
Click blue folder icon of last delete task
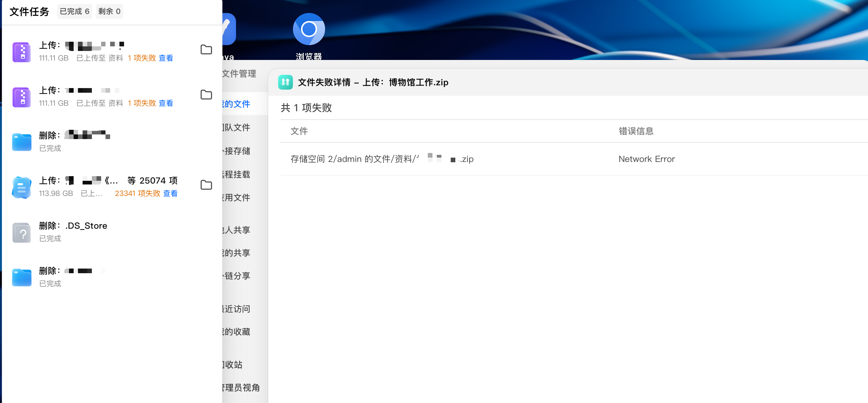22,278
